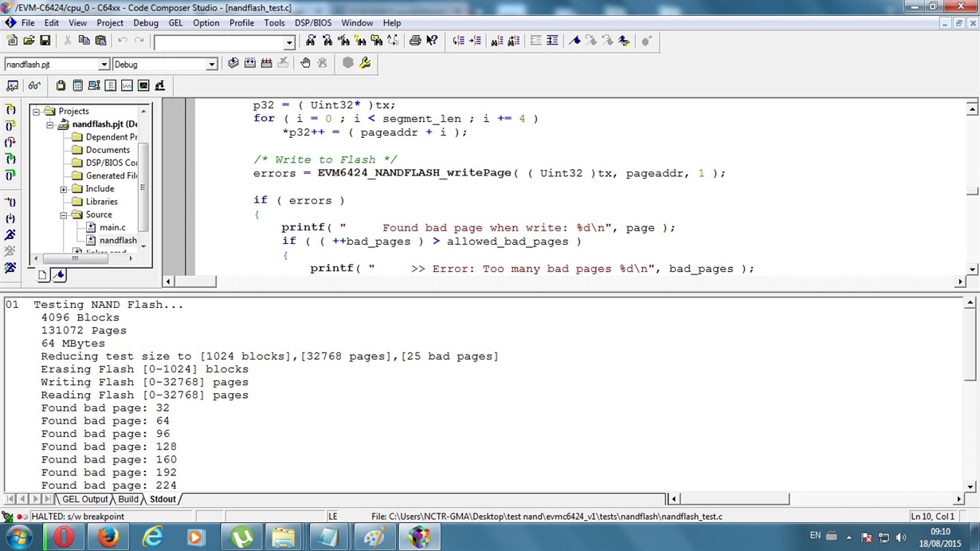Image resolution: width=980 pixels, height=551 pixels.
Task: Click the Step Out icon
Action: [x=10, y=143]
